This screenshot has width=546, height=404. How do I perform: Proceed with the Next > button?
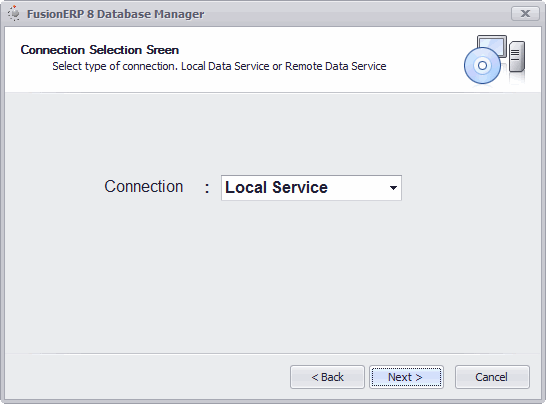[406, 377]
